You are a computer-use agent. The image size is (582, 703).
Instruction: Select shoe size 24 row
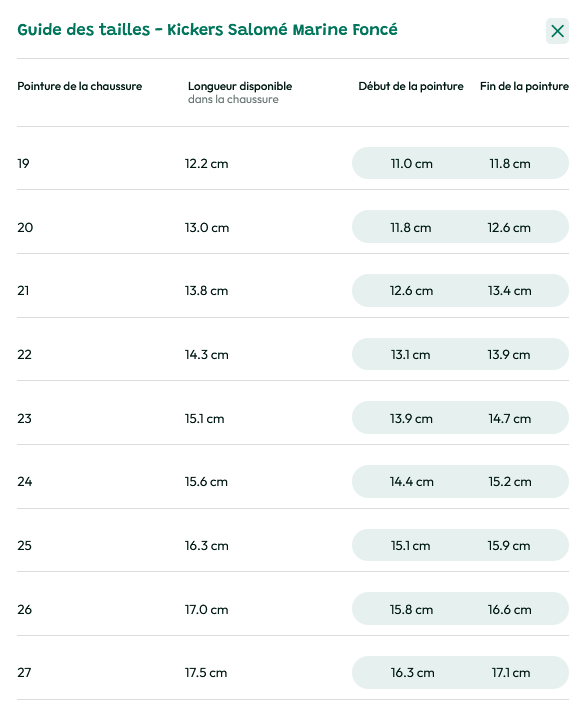pyautogui.click(x=293, y=482)
